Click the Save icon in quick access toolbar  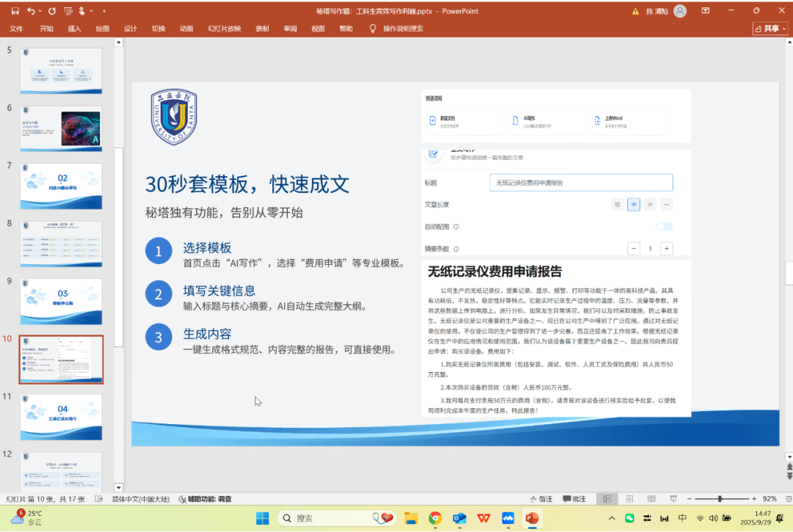[x=15, y=11]
